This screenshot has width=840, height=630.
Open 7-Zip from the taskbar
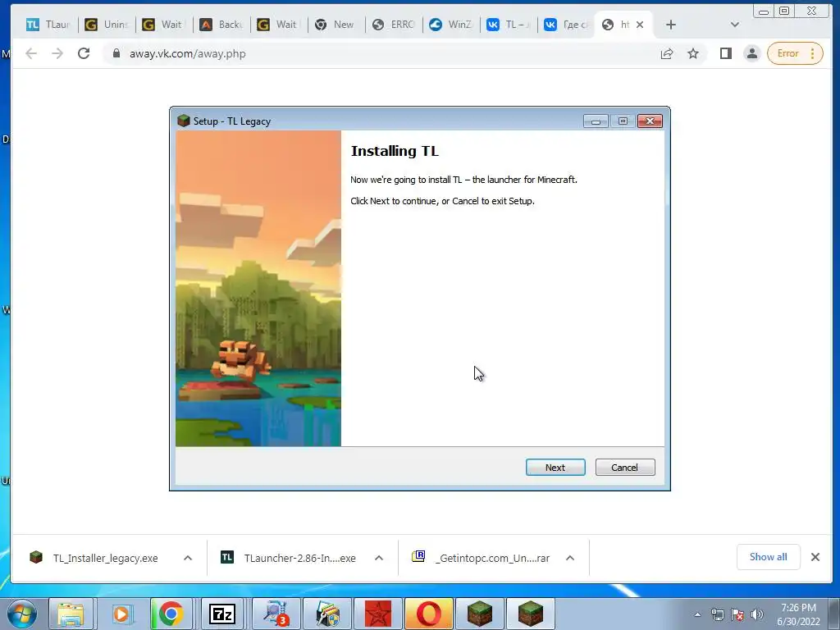(222, 614)
